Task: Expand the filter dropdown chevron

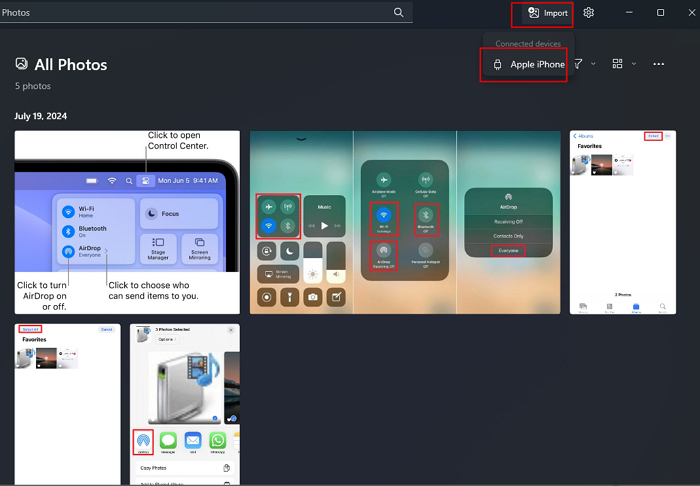Action: point(593,64)
